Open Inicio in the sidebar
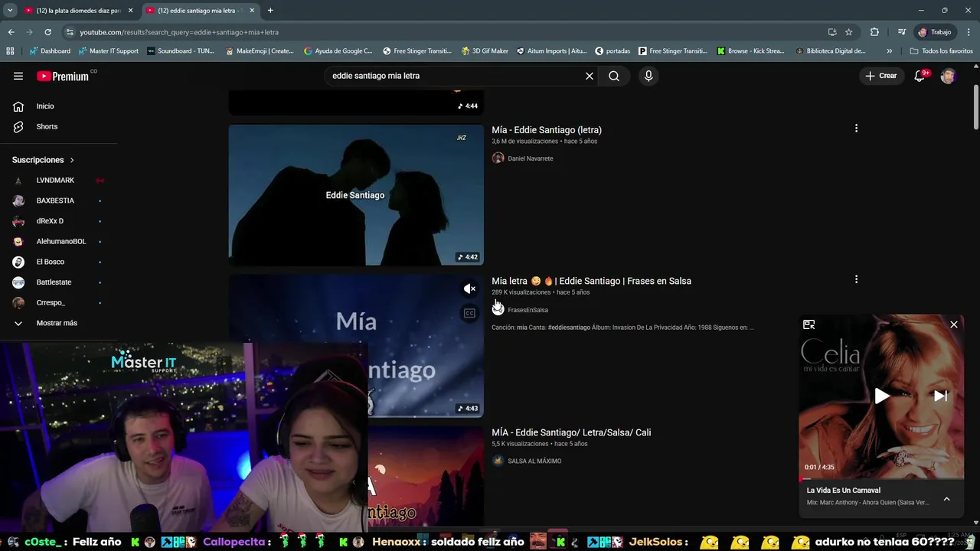980x551 pixels. pos(45,106)
